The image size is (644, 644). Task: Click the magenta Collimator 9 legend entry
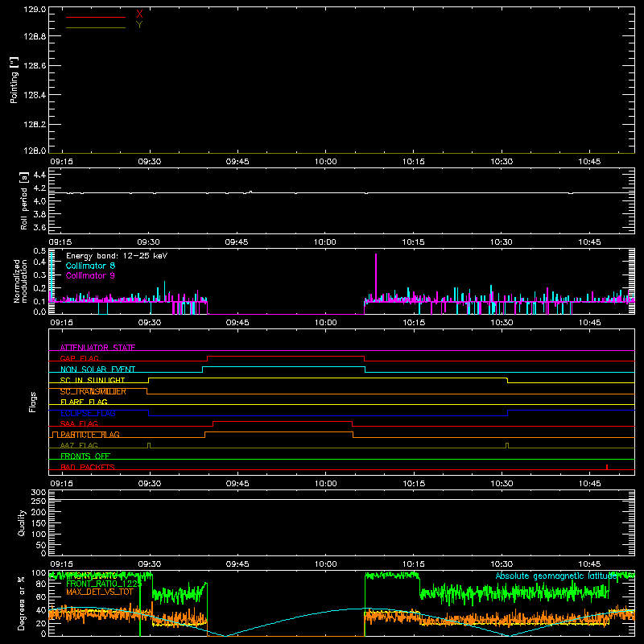click(90, 275)
